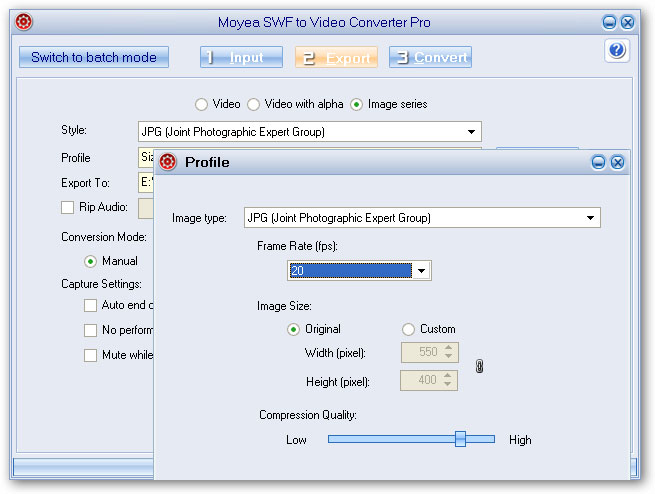Increase the Height pixel spinner

pos(447,375)
